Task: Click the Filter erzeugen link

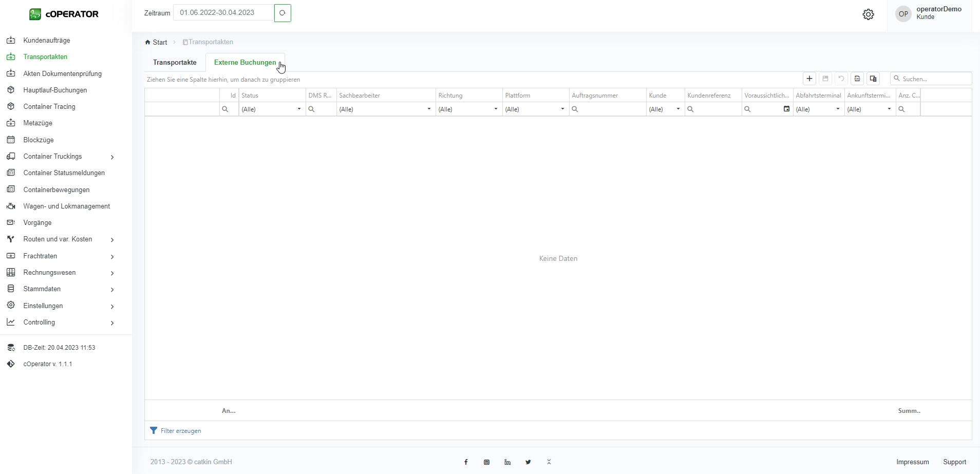Action: [180, 431]
